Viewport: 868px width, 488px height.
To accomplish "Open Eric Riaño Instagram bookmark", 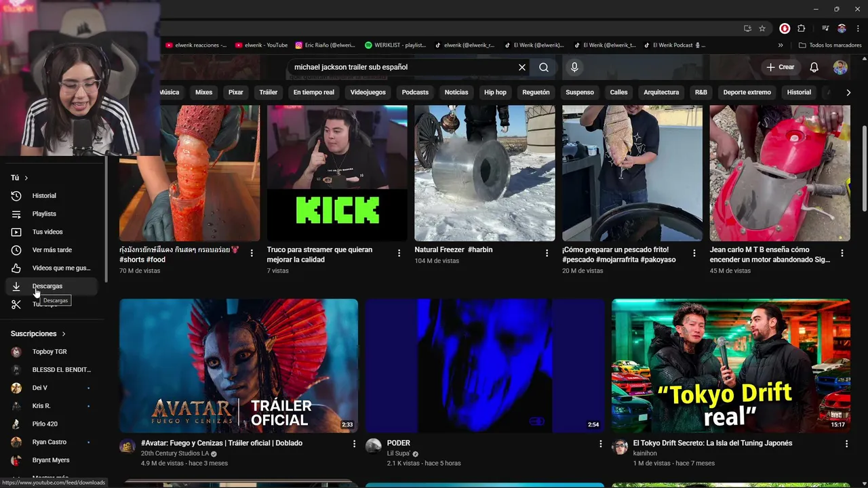I will click(325, 45).
